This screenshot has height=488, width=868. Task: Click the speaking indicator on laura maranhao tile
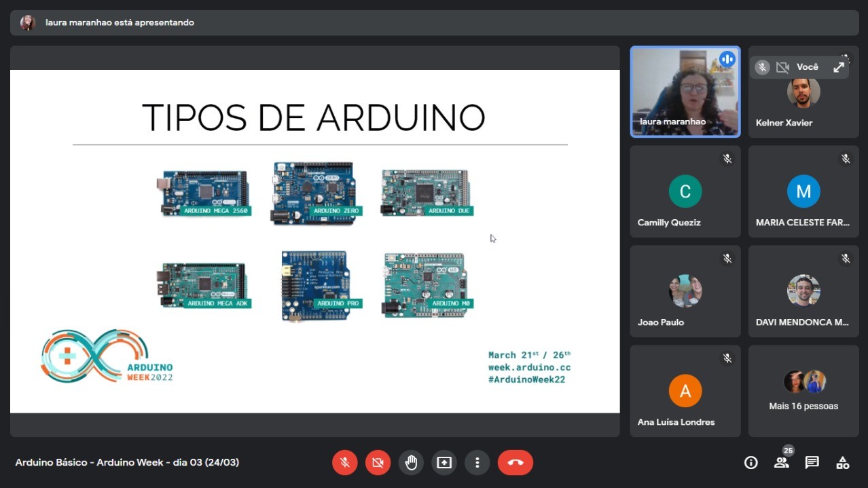point(727,59)
